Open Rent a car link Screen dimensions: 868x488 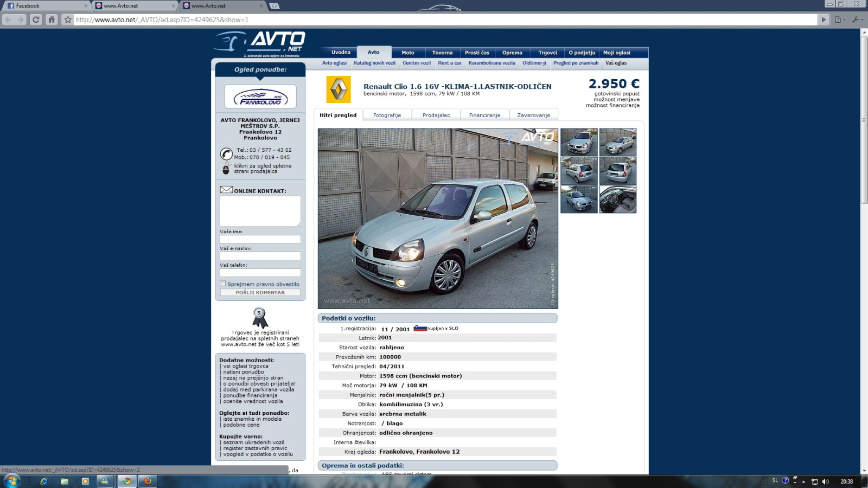(450, 63)
